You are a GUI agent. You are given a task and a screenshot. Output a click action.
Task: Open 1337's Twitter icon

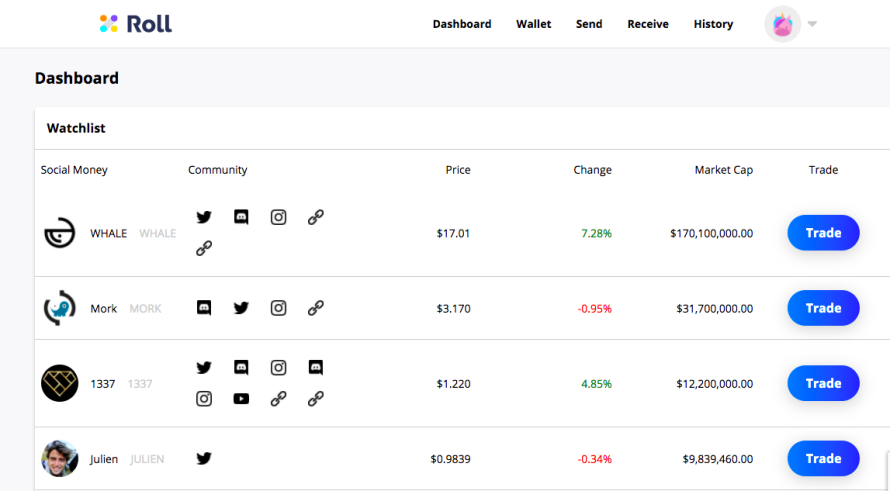(204, 367)
